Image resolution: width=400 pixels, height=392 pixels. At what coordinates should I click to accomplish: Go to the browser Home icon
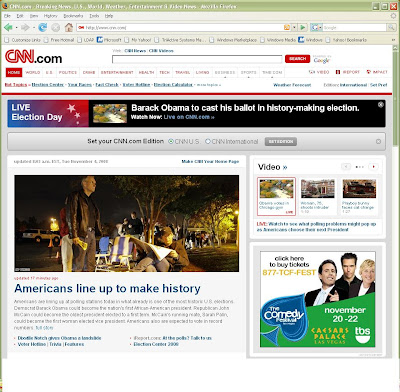(x=69, y=27)
